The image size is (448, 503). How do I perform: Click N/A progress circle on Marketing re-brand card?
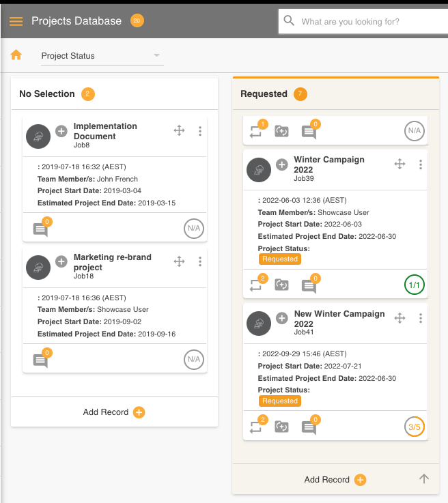pyautogui.click(x=194, y=359)
